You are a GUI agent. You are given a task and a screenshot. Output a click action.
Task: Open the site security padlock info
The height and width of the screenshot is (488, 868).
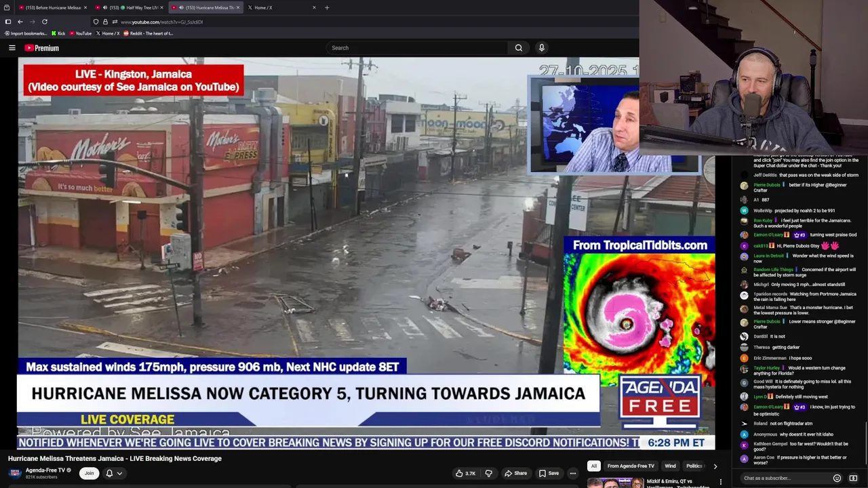tap(104, 22)
